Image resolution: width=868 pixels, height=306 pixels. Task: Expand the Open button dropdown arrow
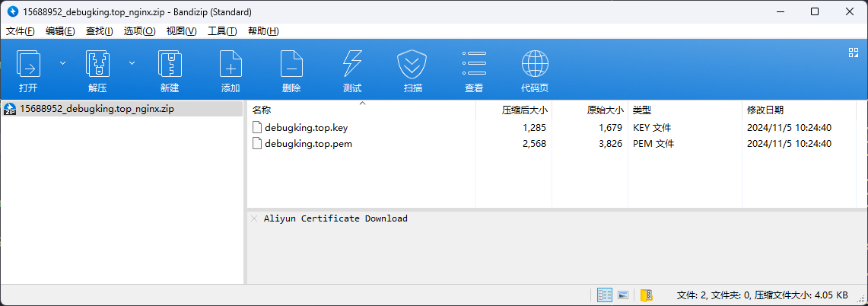tap(62, 63)
